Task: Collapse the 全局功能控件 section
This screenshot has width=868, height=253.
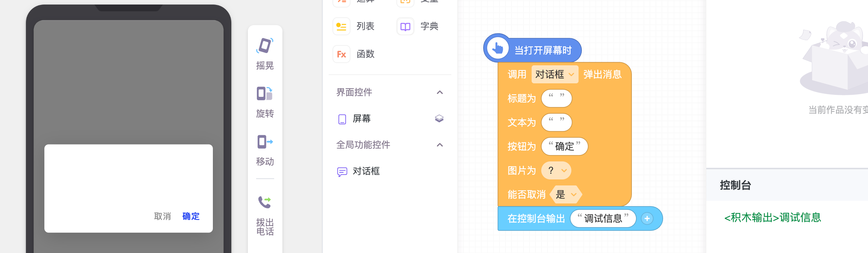Action: pyautogui.click(x=440, y=145)
